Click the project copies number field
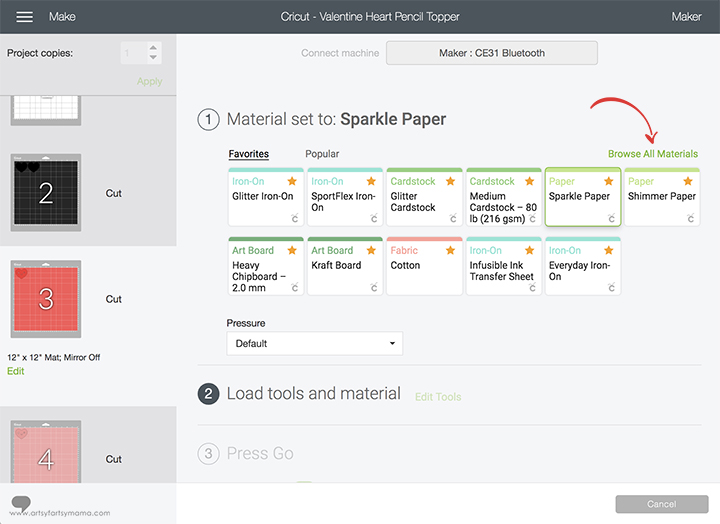 pos(133,53)
